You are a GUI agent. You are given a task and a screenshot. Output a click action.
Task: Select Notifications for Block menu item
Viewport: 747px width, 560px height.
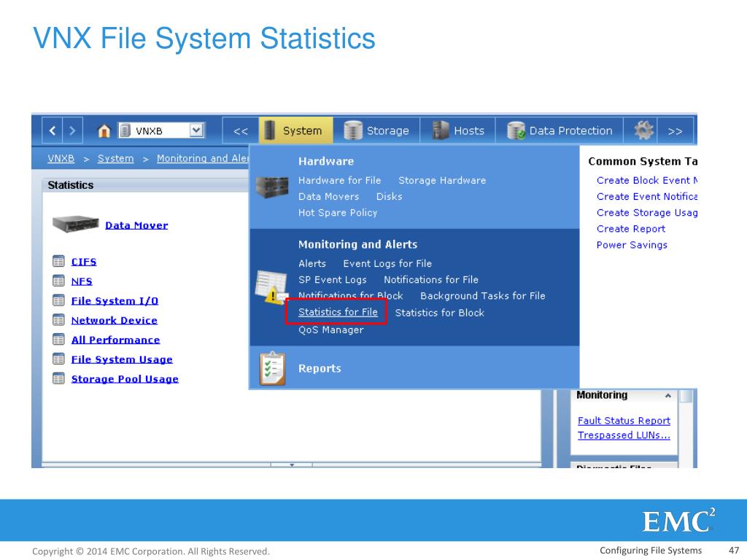[351, 296]
